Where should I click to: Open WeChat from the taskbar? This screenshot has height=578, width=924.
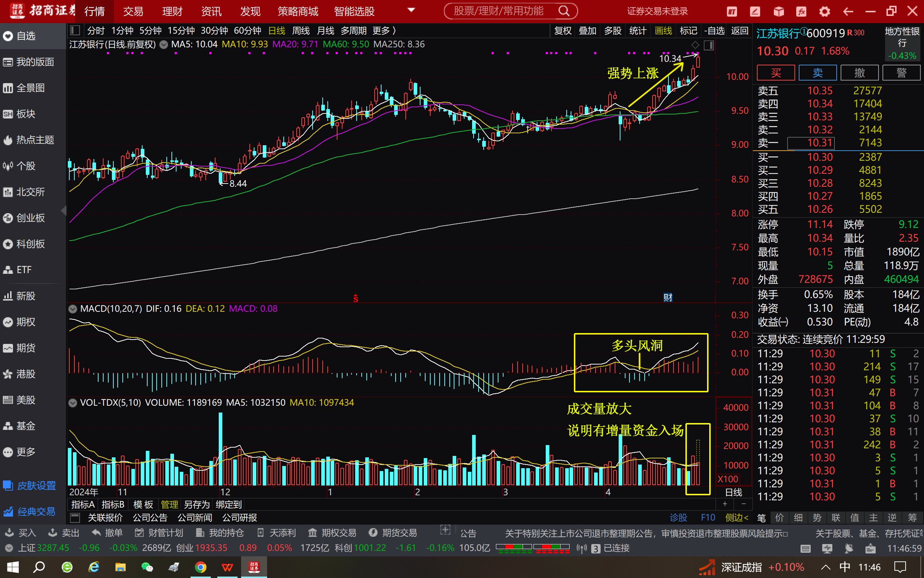pos(147,567)
